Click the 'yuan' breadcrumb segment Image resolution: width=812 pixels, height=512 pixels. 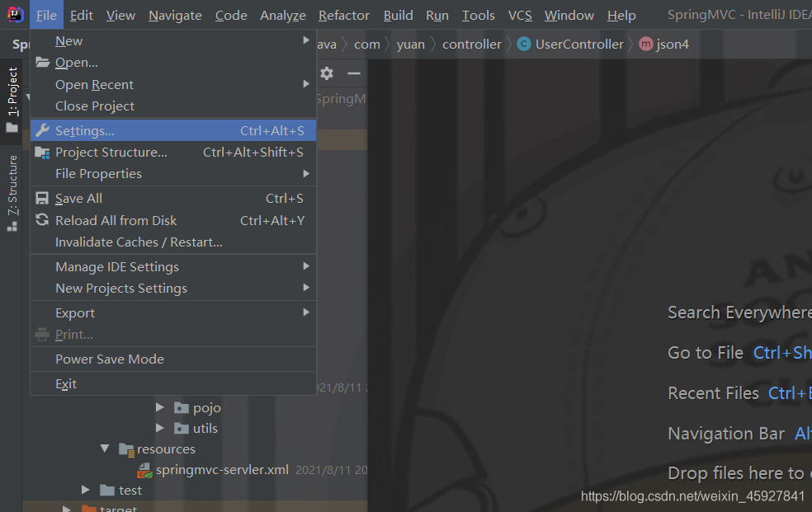(x=411, y=45)
